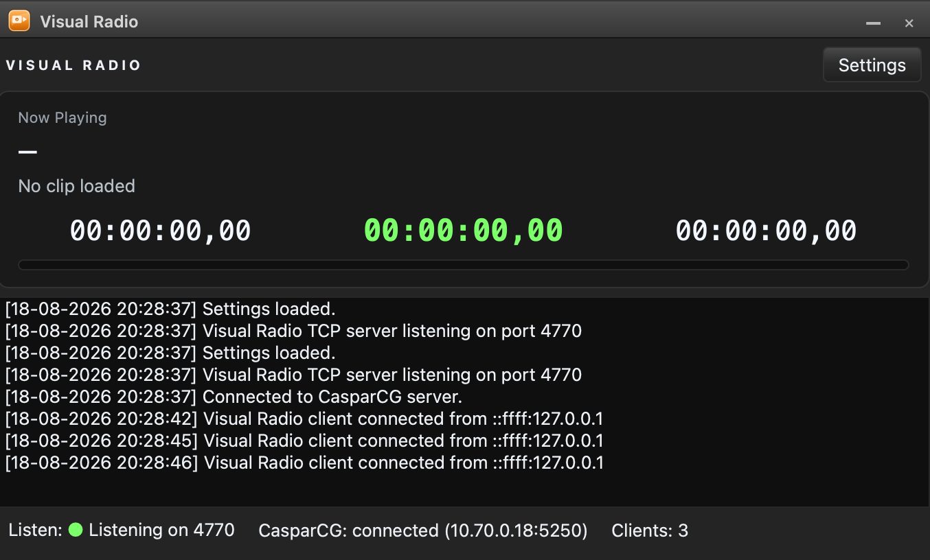Click the green listening status indicator dot
930x560 pixels.
(x=76, y=530)
